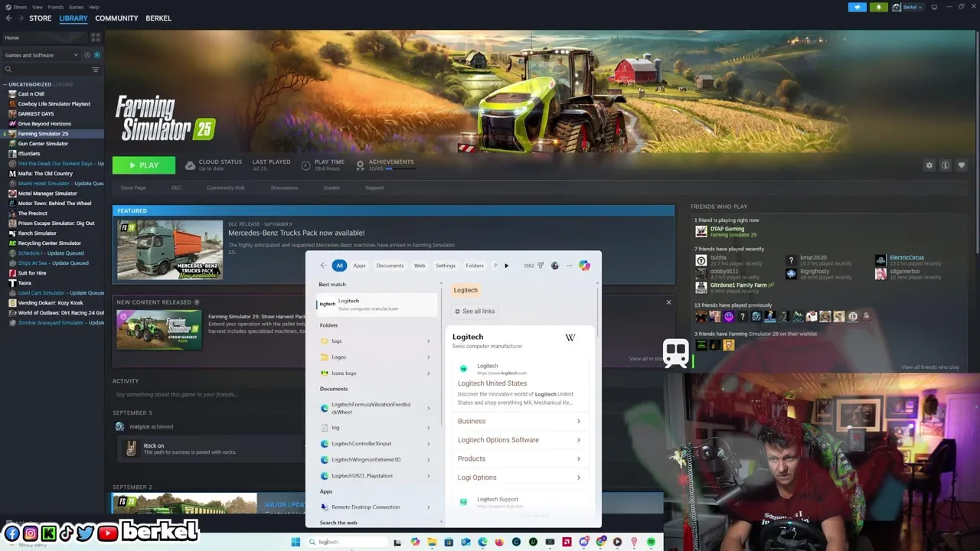
Task: Expand the Business link section
Action: pyautogui.click(x=518, y=421)
